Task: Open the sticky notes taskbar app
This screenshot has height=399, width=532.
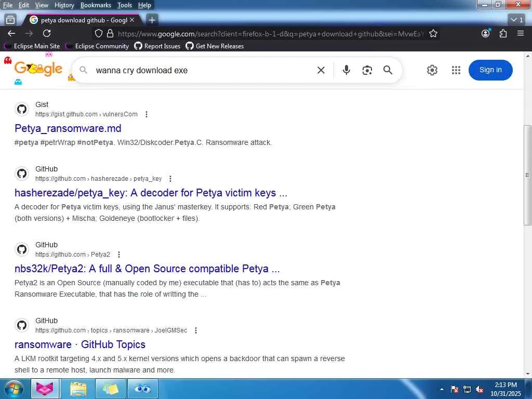Action: tap(110, 389)
